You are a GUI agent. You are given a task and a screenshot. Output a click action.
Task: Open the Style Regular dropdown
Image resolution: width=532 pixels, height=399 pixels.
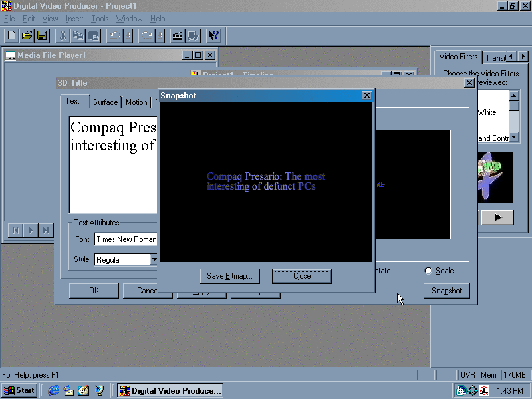(154, 259)
